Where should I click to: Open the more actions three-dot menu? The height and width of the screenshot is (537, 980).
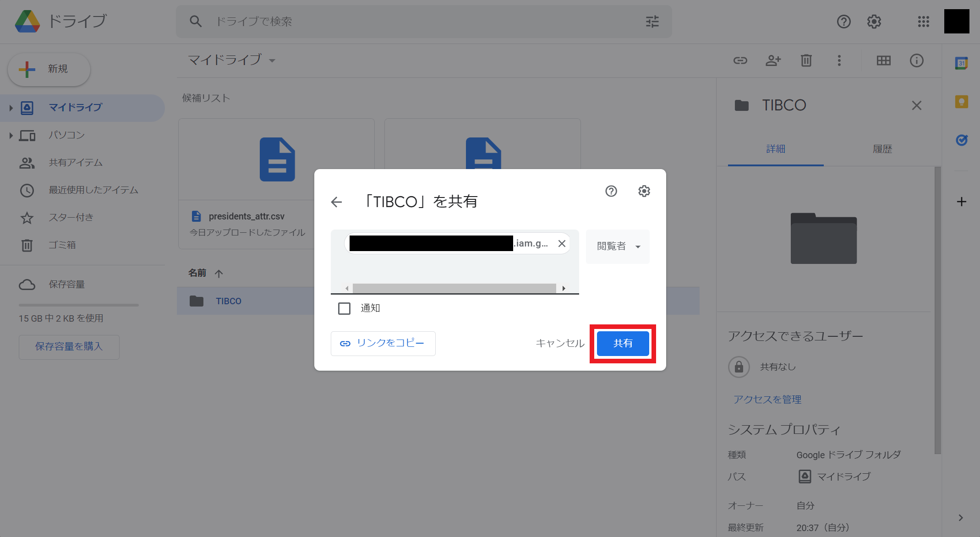[839, 60]
